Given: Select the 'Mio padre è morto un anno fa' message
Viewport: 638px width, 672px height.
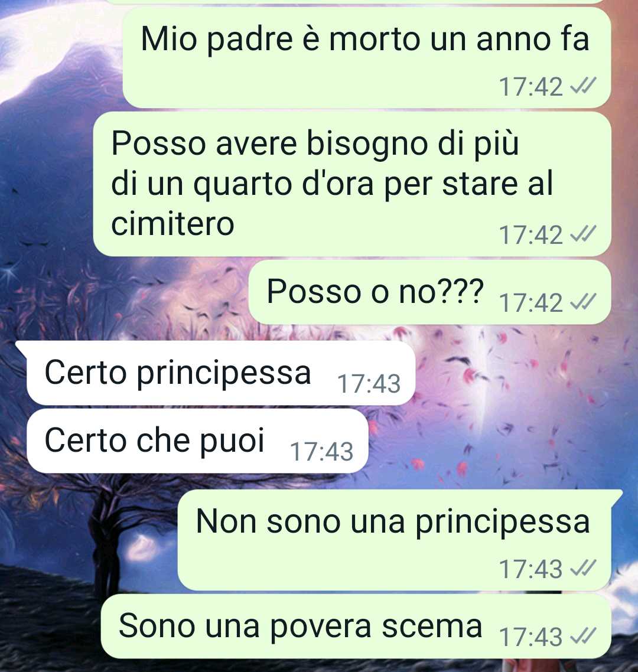Looking at the screenshot, I should tap(367, 57).
